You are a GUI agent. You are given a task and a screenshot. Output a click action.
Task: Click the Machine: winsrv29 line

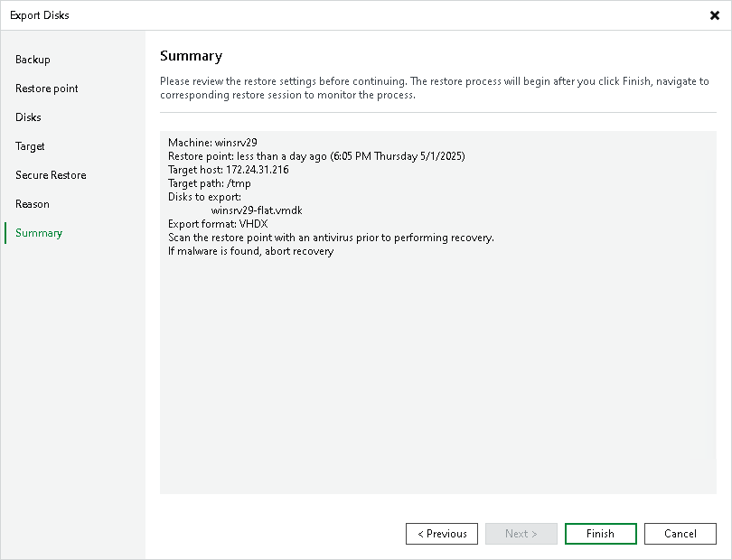click(212, 143)
